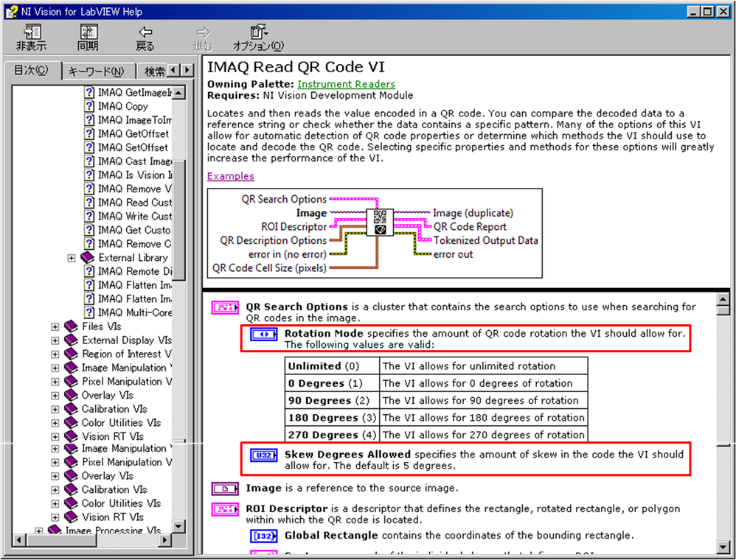Viewport: 736px width, 560px height.
Task: Click the Global Rectangle I32 icon
Action: pyautogui.click(x=264, y=536)
